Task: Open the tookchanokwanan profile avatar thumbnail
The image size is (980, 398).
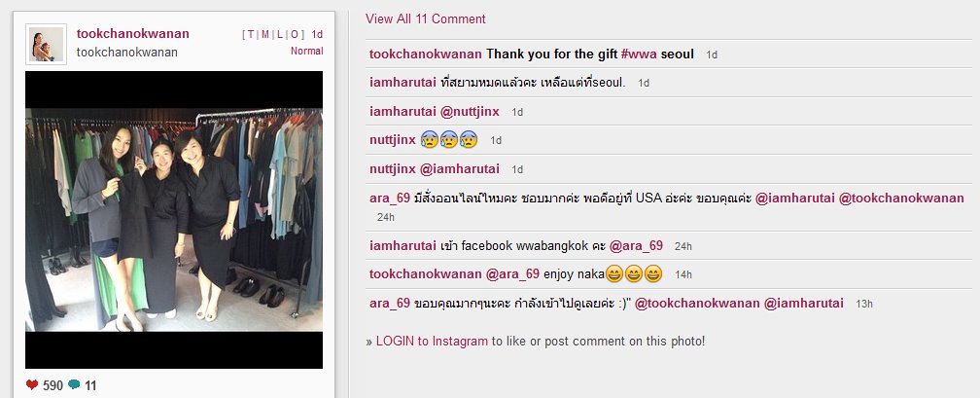Action: (x=46, y=44)
